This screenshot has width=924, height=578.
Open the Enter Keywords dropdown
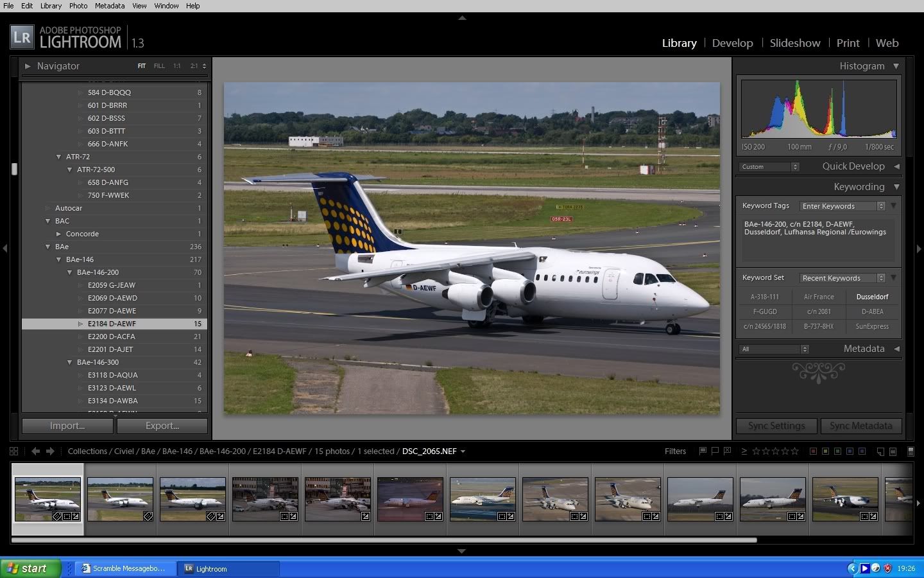coord(843,206)
